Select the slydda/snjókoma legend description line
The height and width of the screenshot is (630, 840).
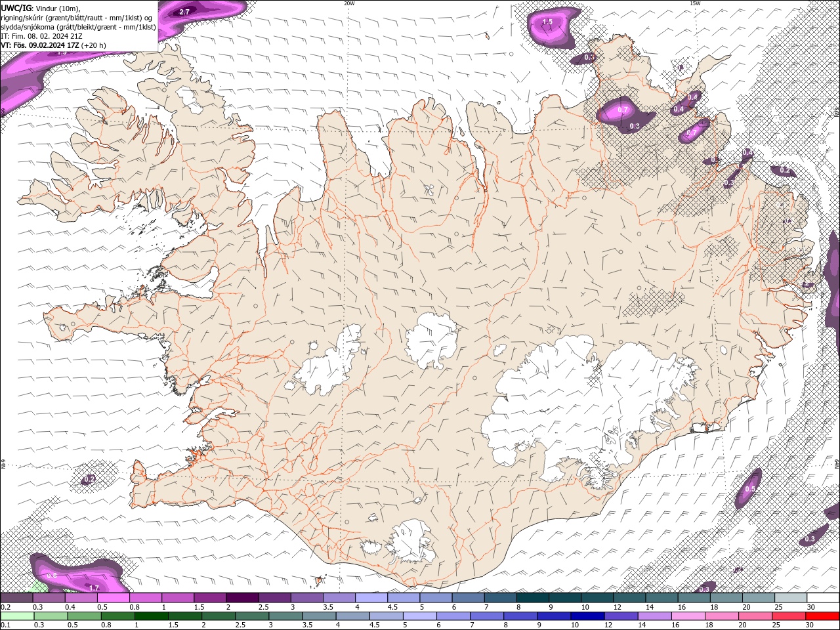[x=79, y=27]
